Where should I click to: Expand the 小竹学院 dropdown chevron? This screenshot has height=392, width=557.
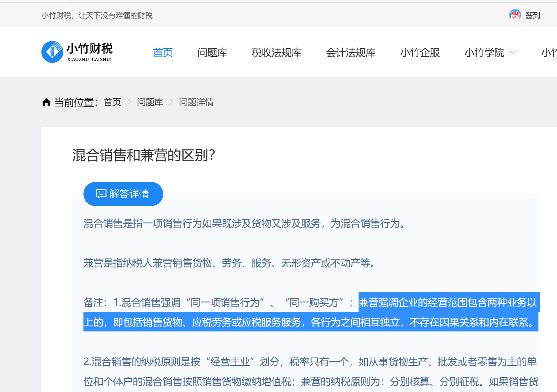513,53
